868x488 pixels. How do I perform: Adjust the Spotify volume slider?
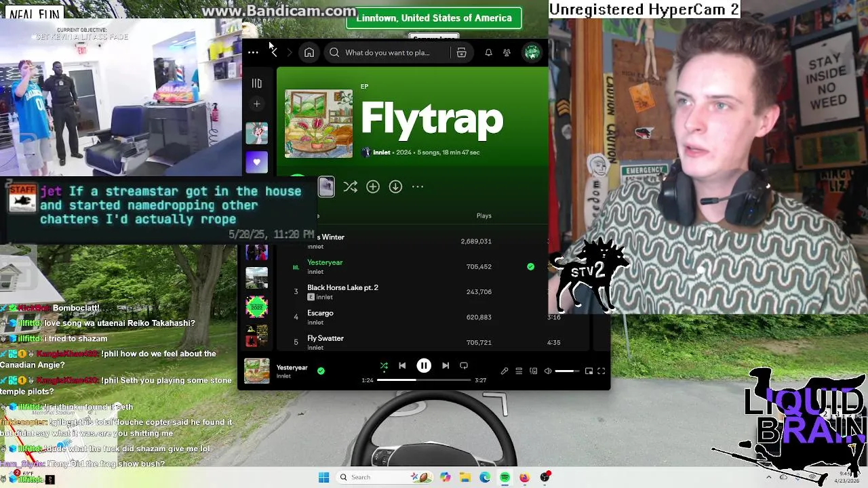point(568,371)
